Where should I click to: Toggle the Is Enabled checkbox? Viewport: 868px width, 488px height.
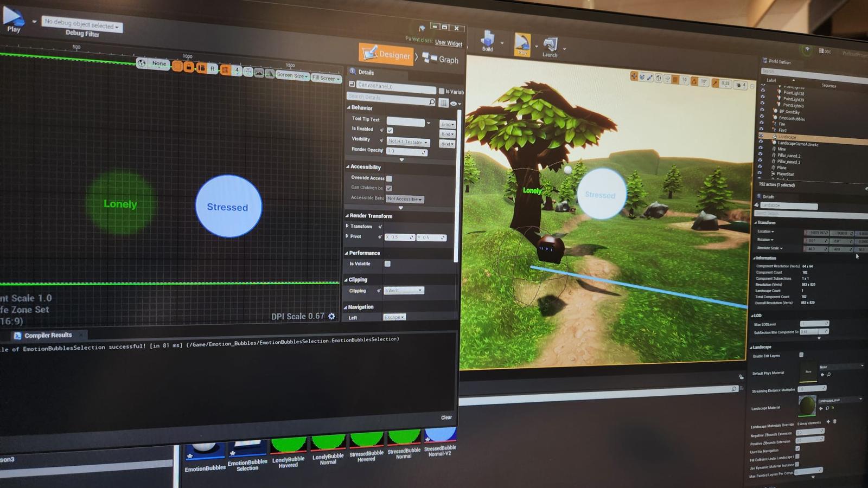(x=390, y=130)
